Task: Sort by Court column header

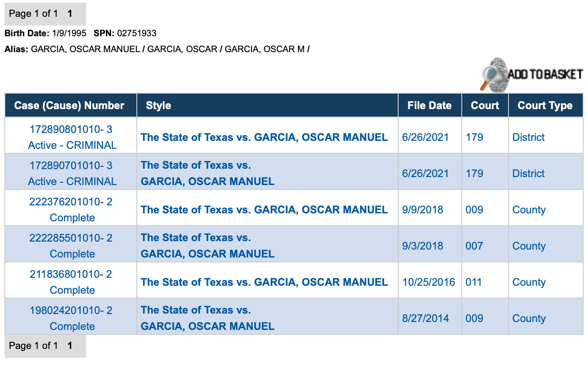Action: (485, 106)
